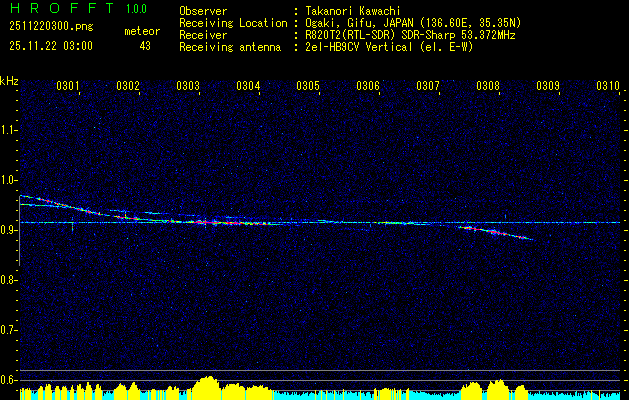629x400 pixels.
Task: Click the 0301 time axis marker
Action: click(x=68, y=85)
